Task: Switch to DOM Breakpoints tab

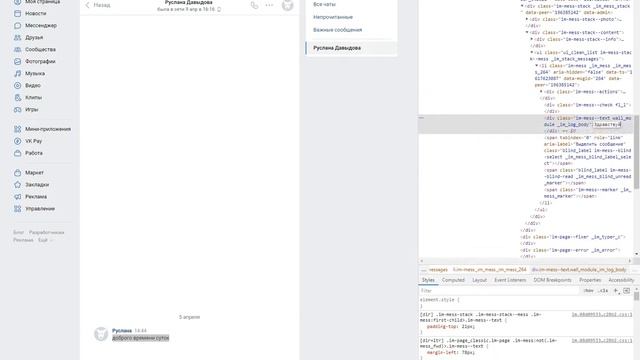Action: 552,280
